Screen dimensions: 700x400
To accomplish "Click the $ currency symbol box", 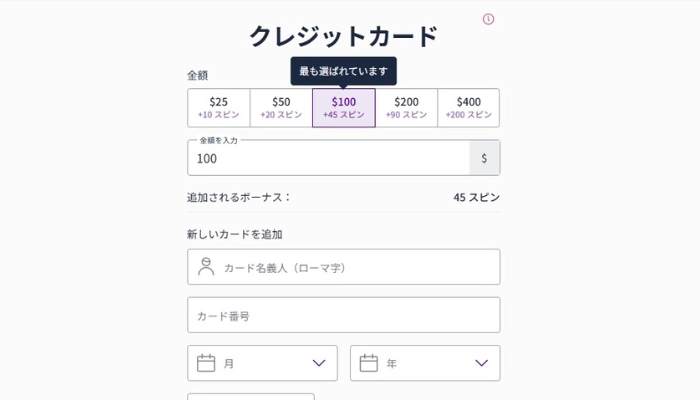I will pyautogui.click(x=484, y=158).
